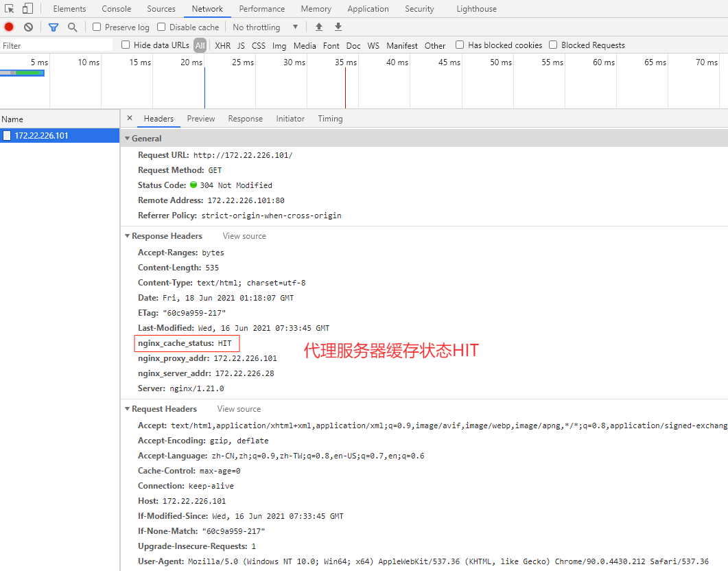Filter requests by Media

coord(305,45)
